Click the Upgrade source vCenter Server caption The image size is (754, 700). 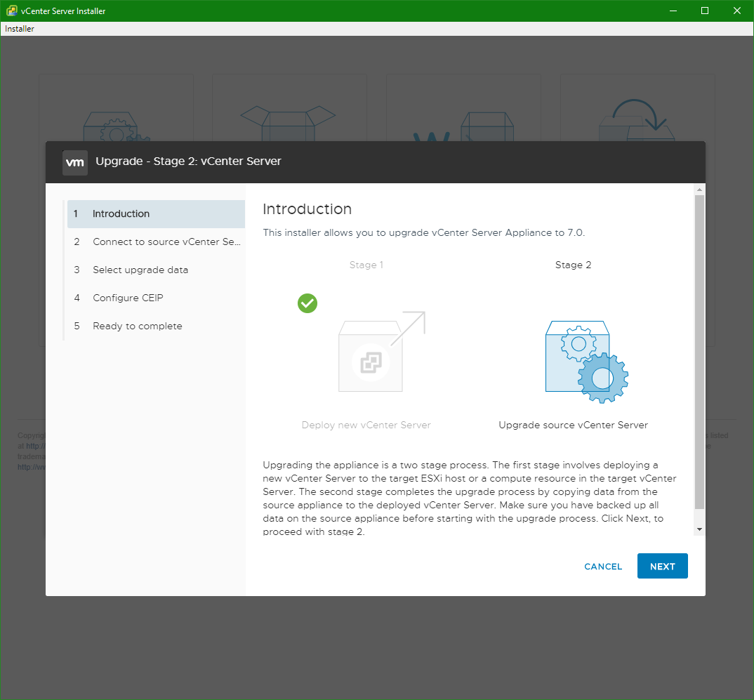pos(573,425)
